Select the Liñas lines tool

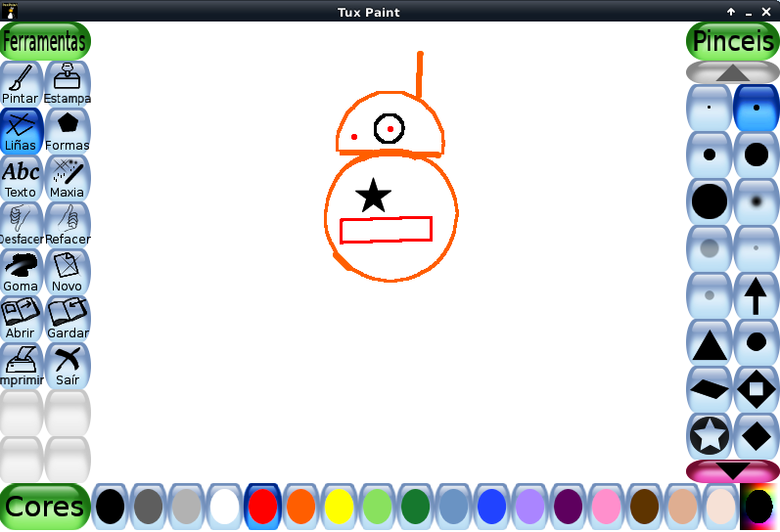coord(22,131)
